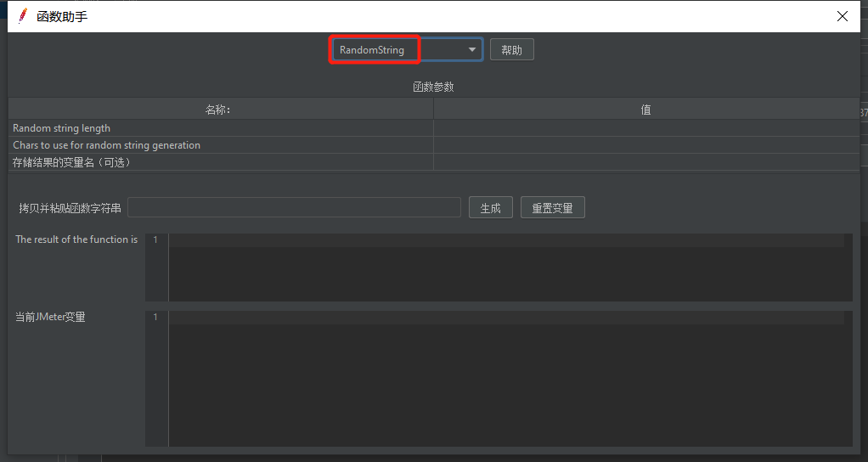Click the JMeter feather icon in title bar

click(x=22, y=16)
